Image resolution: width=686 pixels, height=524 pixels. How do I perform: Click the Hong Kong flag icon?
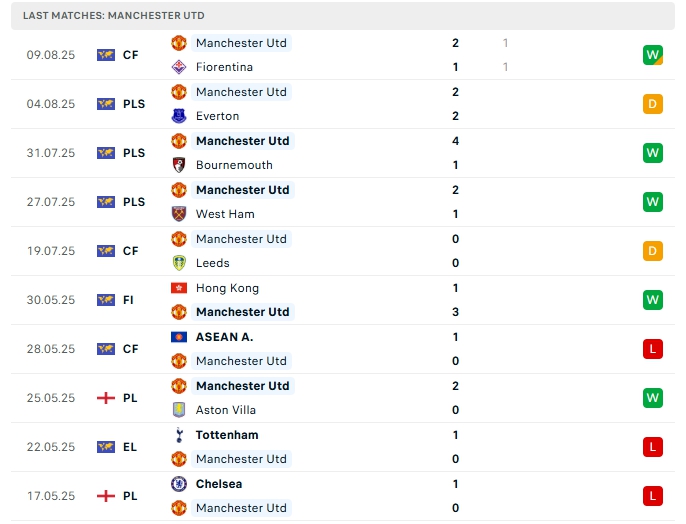[x=179, y=288]
